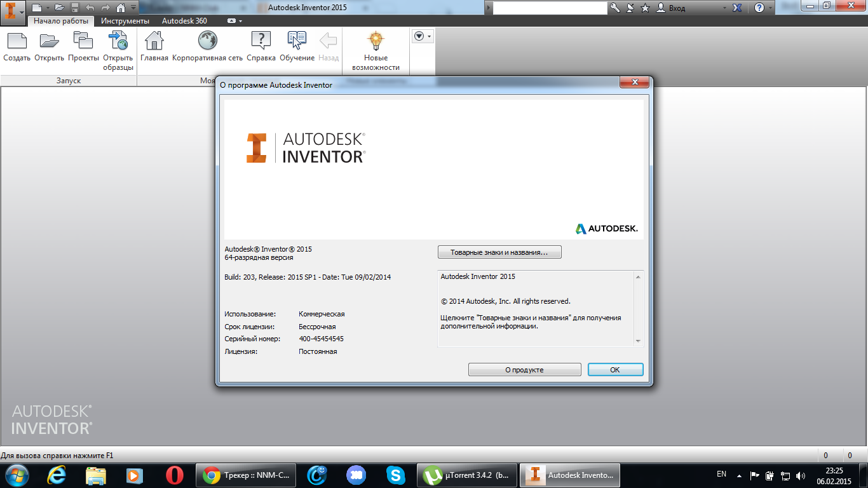Click the Undo arrow in quick access toolbar

90,8
